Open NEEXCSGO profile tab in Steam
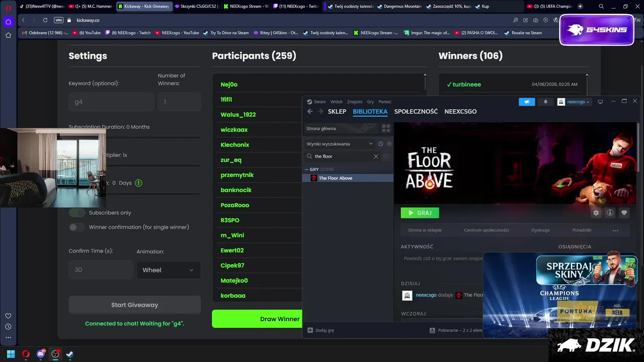 tap(460, 112)
